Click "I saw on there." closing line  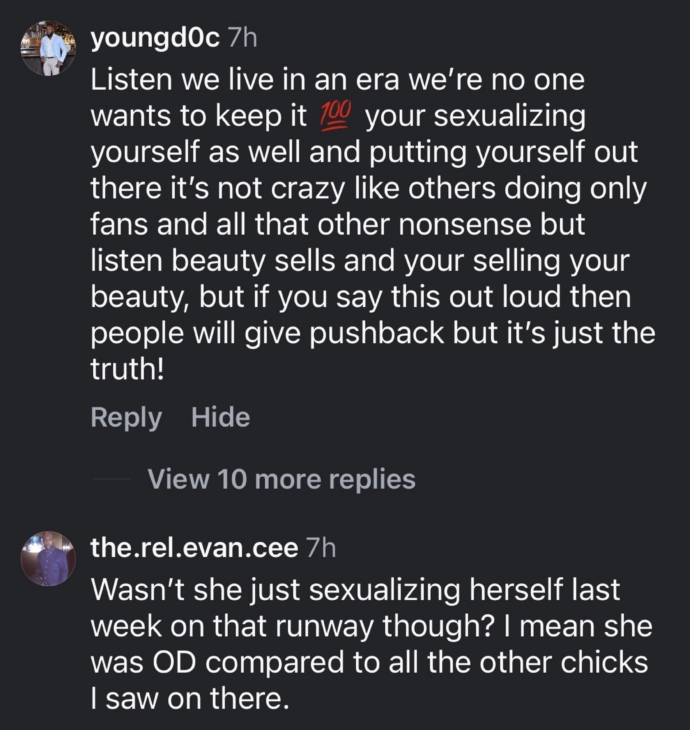click(189, 699)
